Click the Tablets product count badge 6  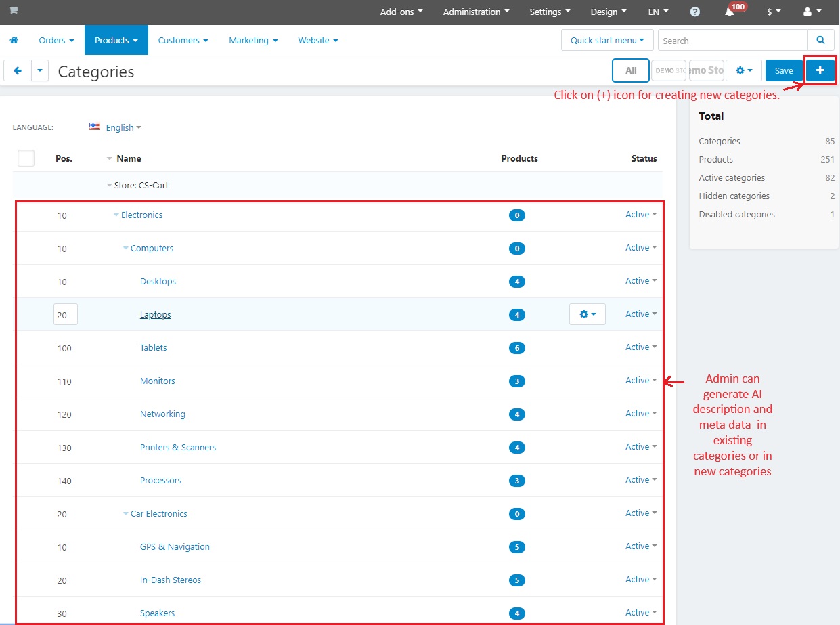point(517,348)
